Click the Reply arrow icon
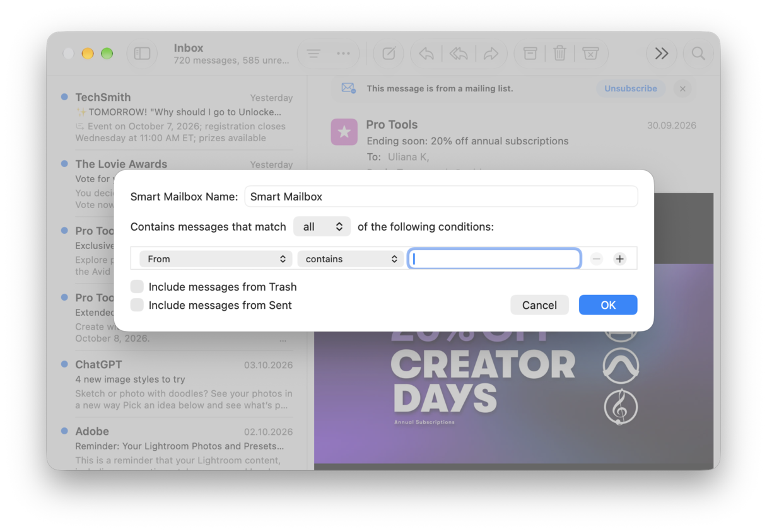Viewport: 767px width, 532px height. (x=426, y=54)
